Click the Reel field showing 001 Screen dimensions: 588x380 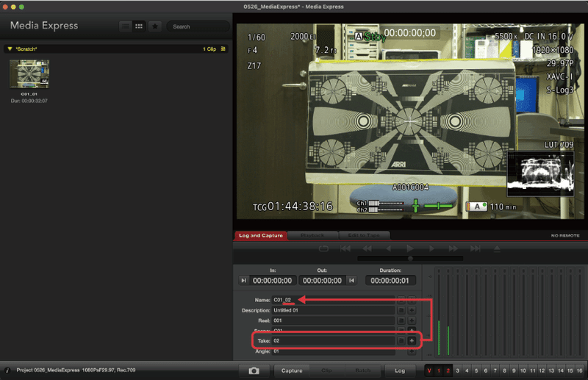333,320
